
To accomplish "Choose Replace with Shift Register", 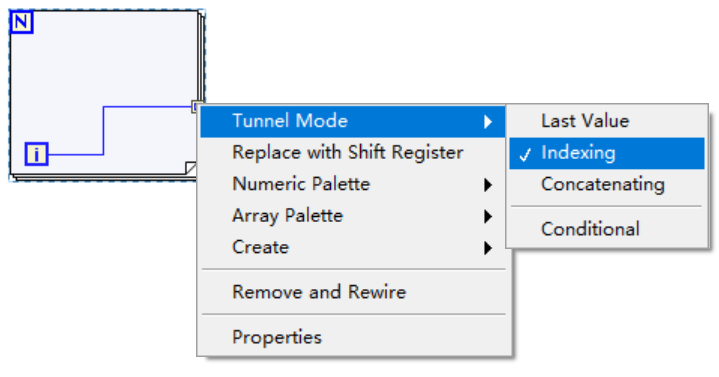I will tap(353, 153).
